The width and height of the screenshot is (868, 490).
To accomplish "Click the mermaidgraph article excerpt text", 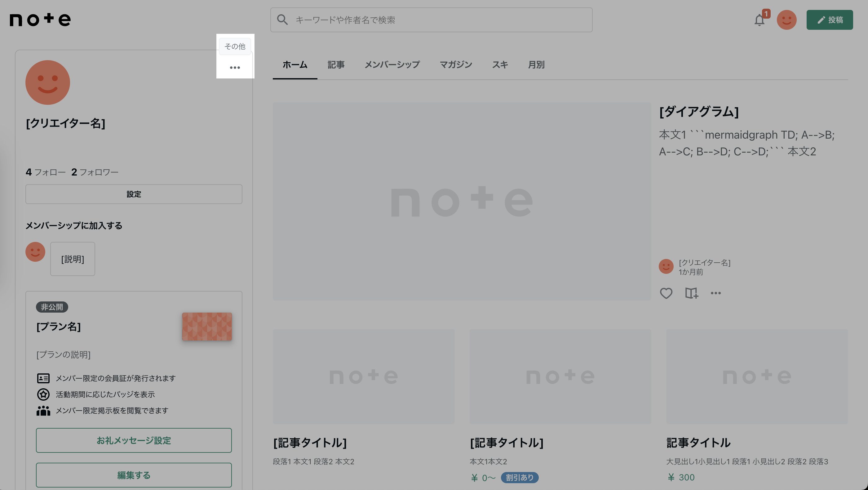I will [x=747, y=143].
